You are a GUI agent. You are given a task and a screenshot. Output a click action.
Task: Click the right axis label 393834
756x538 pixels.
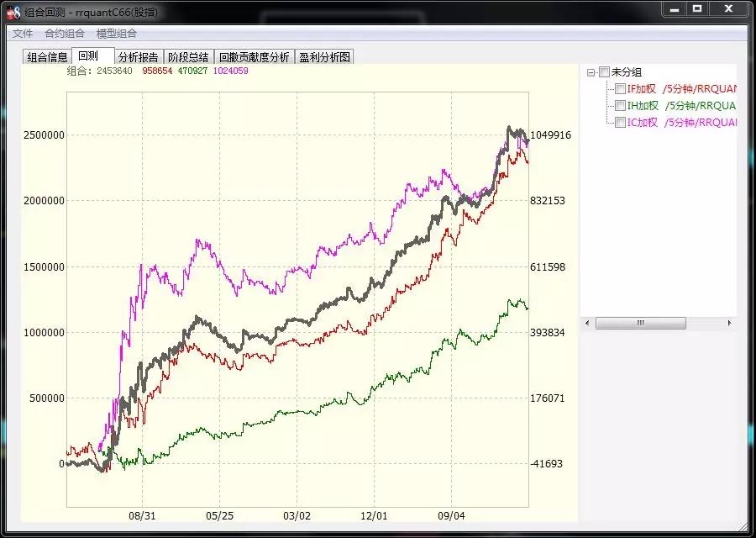[548, 332]
